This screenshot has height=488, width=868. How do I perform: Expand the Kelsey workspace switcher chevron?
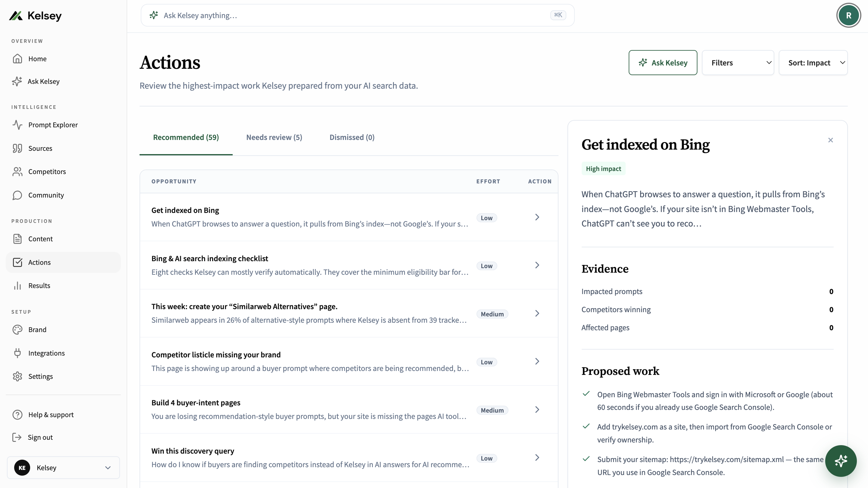(x=108, y=468)
